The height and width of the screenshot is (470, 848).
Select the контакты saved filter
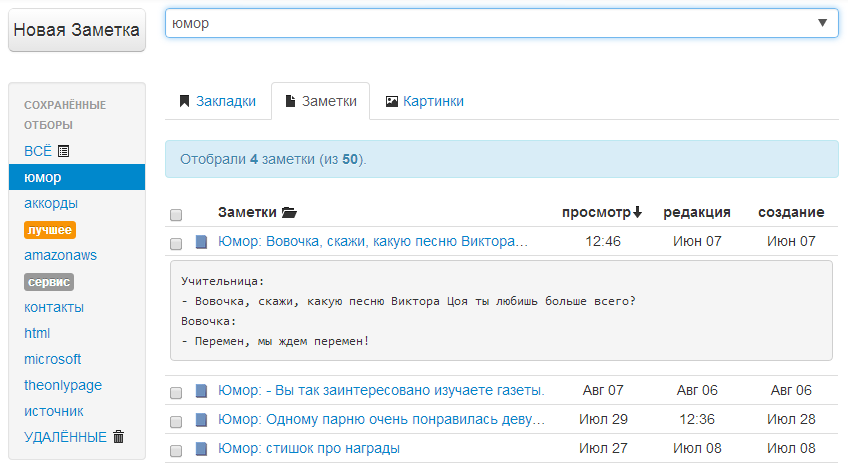pos(54,307)
